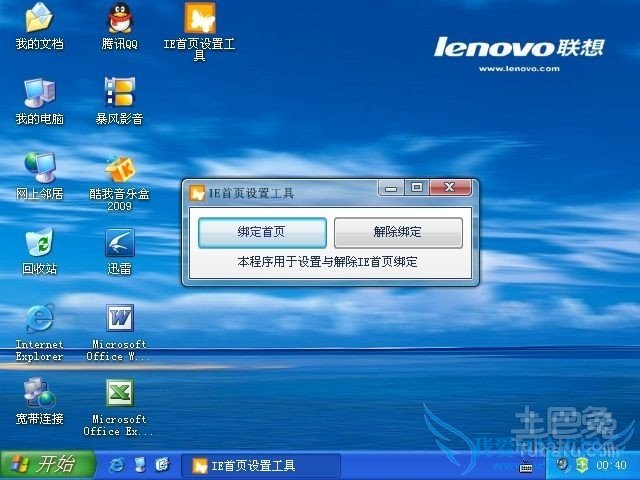Click the 00:40 taskbar clock
640x480 pixels.
(x=611, y=465)
